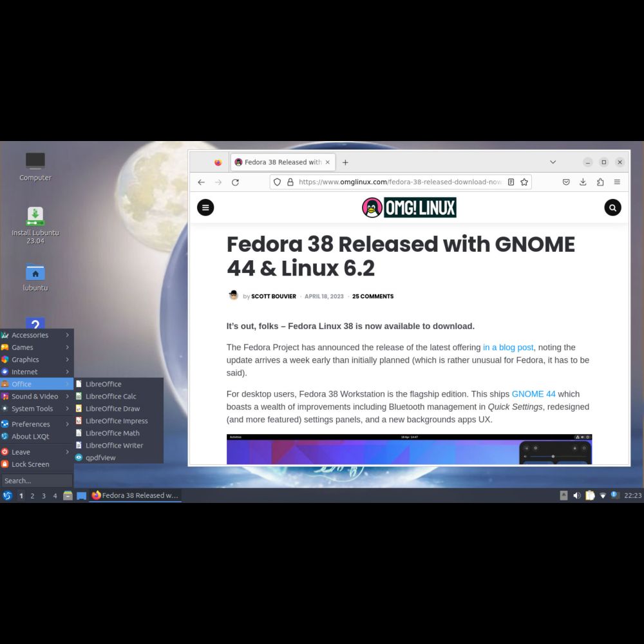644x644 pixels.
Task: Expand the Leave submenu
Action: click(37, 452)
